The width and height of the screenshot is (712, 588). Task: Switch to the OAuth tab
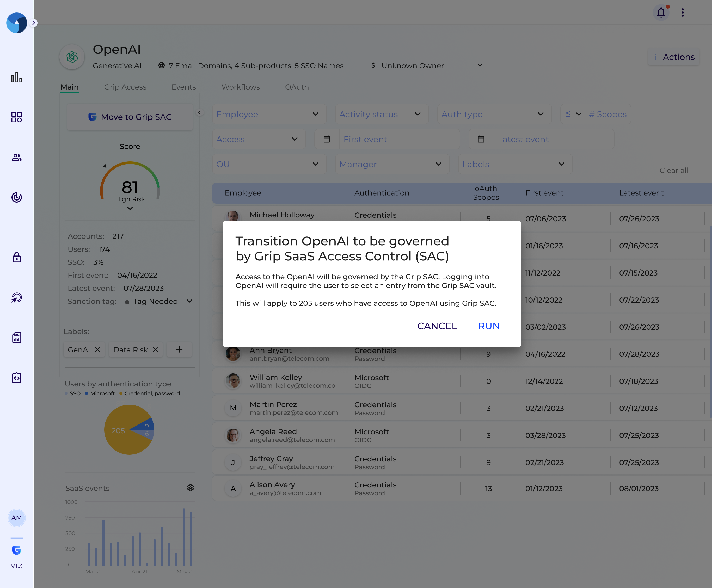pyautogui.click(x=297, y=87)
